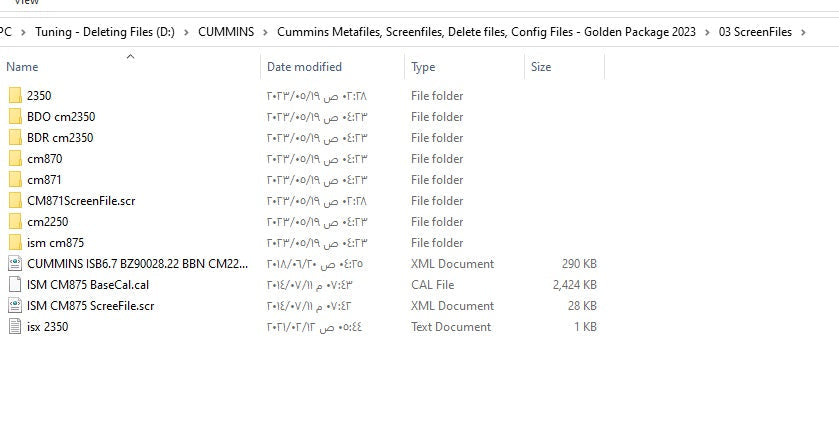Sort files by the Size column
839x439 pixels.
[541, 67]
